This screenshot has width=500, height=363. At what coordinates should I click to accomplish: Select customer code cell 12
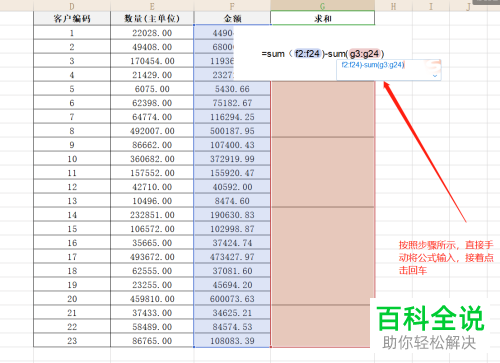72,187
